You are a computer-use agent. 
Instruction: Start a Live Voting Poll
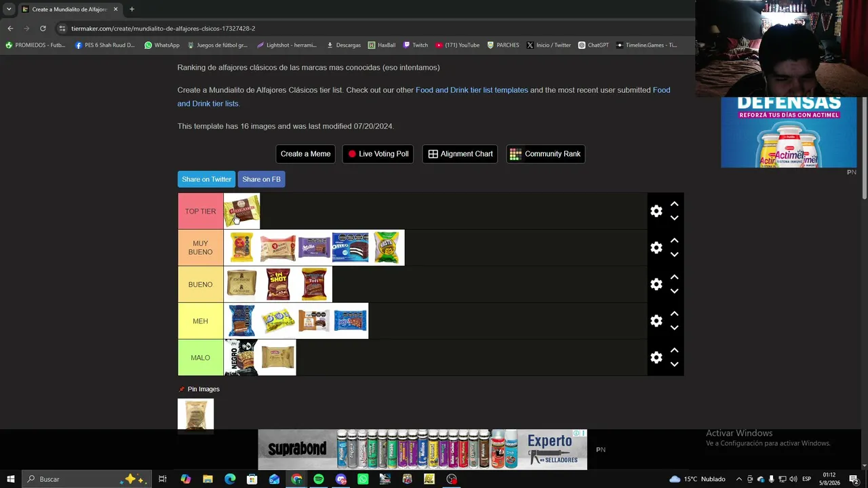[378, 154]
